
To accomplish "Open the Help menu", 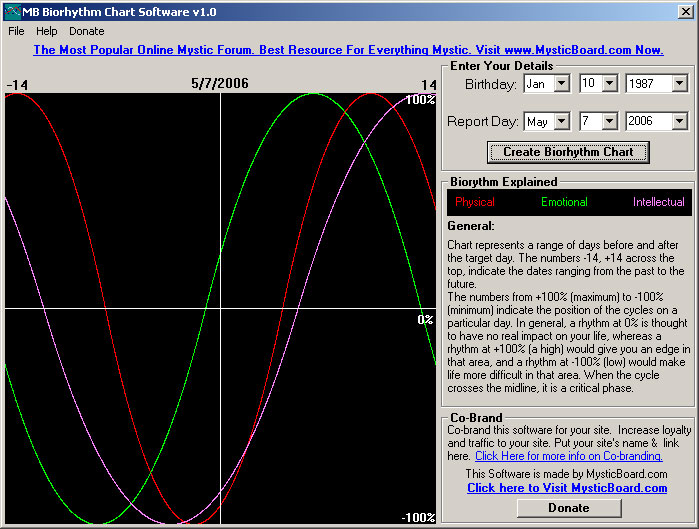I will (x=47, y=31).
